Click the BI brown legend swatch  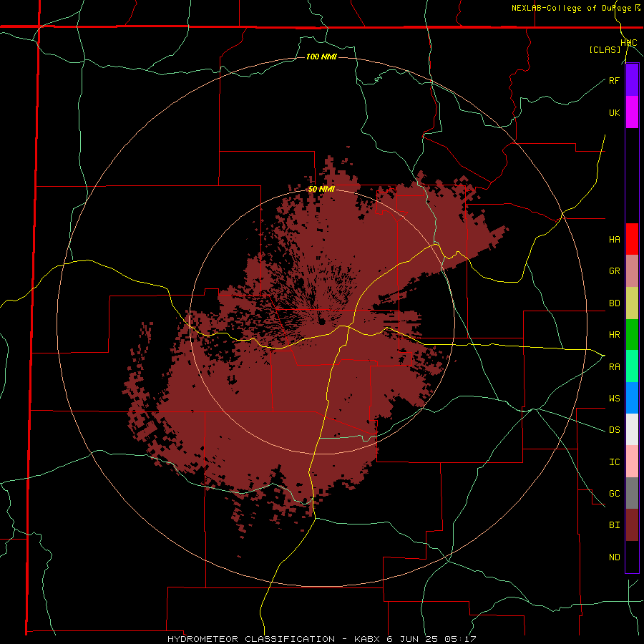point(632,525)
